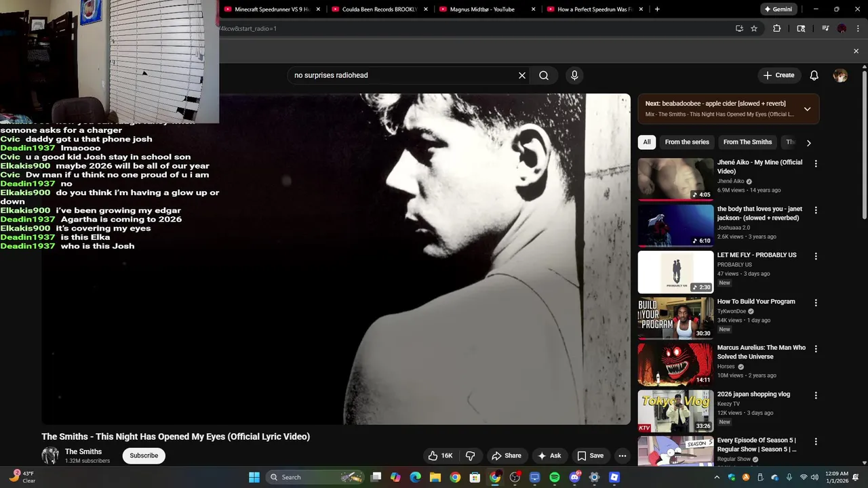This screenshot has width=868, height=488.
Task: Click the video title text
Action: (176, 436)
